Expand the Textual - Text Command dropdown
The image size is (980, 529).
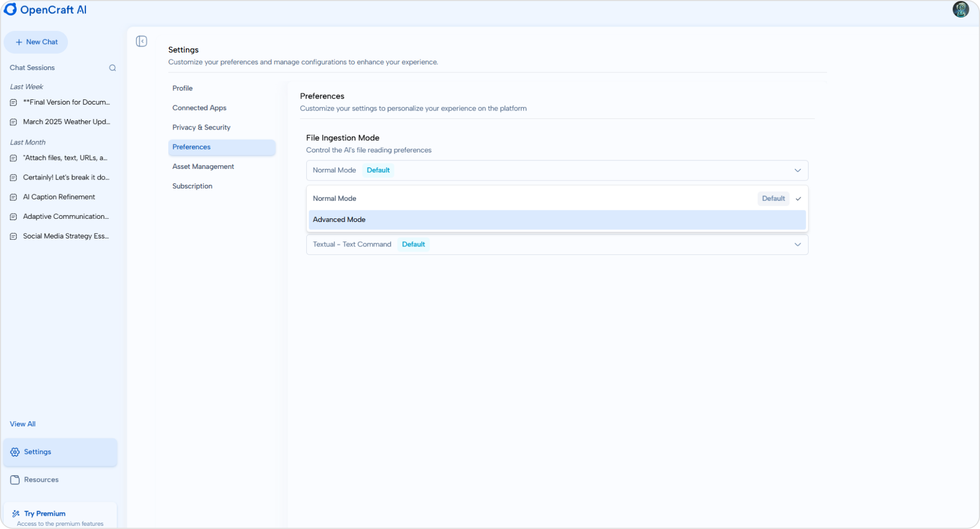(x=797, y=245)
